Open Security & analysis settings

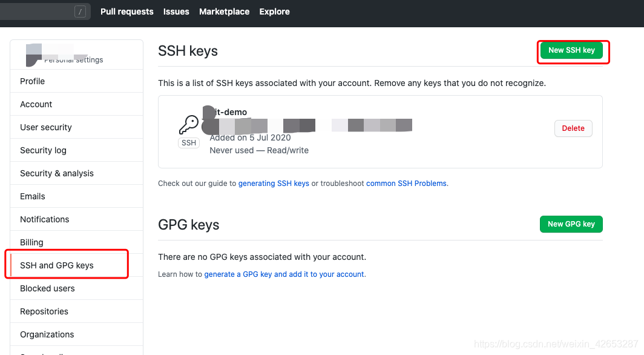(x=77, y=173)
